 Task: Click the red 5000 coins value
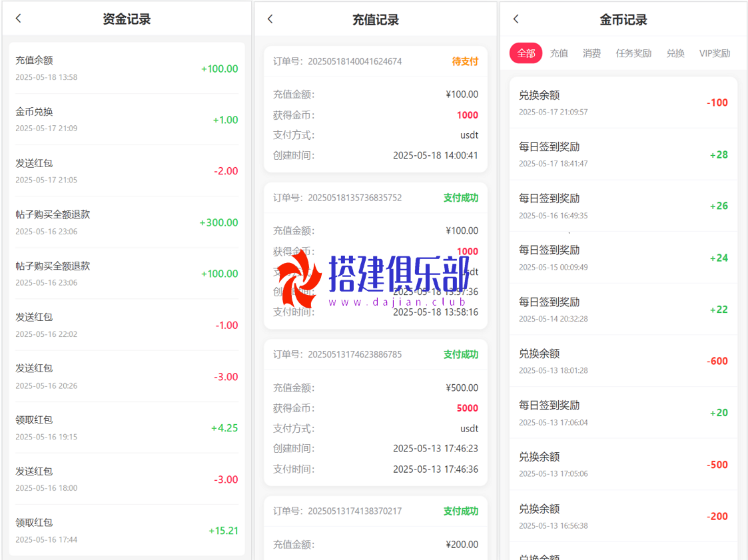(468, 408)
